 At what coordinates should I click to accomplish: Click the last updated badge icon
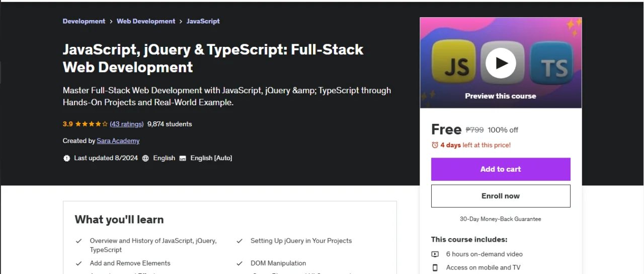pos(66,158)
